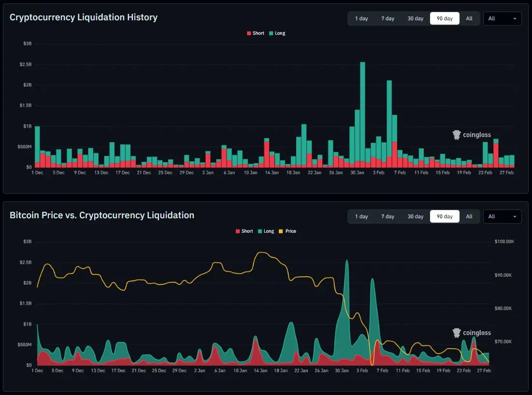The image size is (532, 395).
Task: Toggle the Long legend in Liquidation History chart
Action: [x=277, y=33]
